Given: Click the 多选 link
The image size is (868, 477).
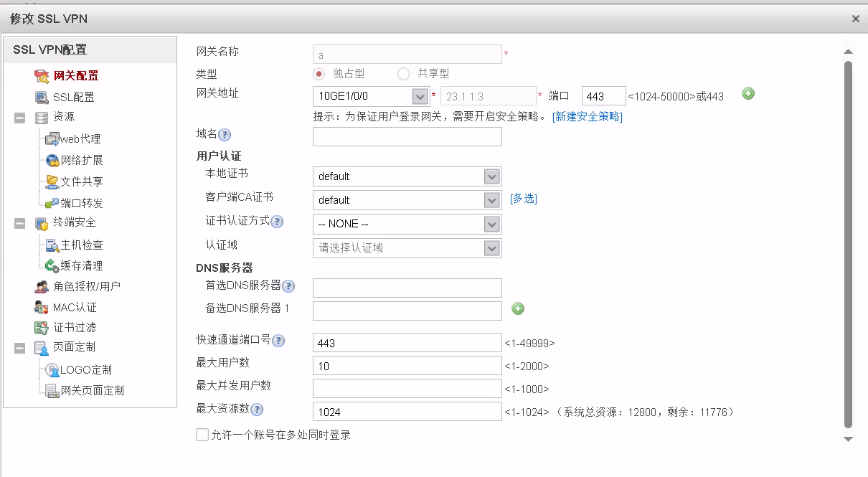Looking at the screenshot, I should click(x=524, y=199).
